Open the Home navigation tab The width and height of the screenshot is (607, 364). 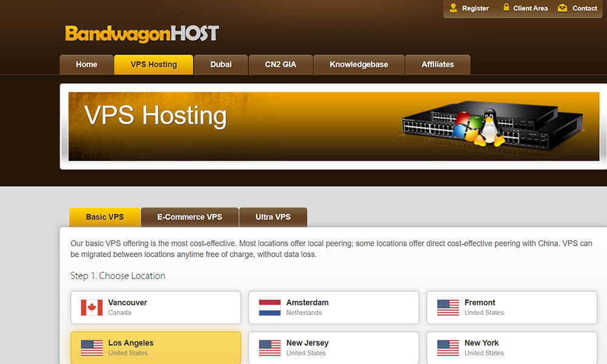click(86, 65)
